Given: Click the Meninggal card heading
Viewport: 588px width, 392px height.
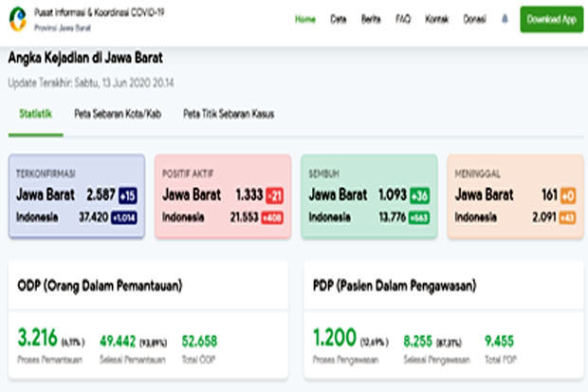Looking at the screenshot, I should (x=477, y=174).
